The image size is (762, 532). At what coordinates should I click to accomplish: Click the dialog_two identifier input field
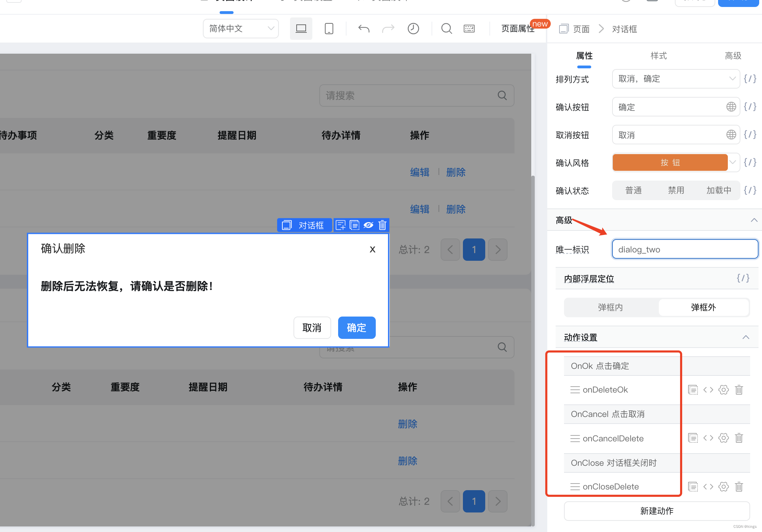pos(685,249)
